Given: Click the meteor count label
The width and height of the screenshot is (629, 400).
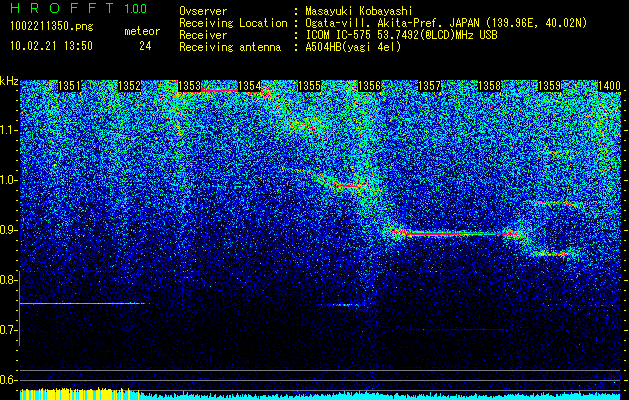Looking at the screenshot, I should click(142, 31).
